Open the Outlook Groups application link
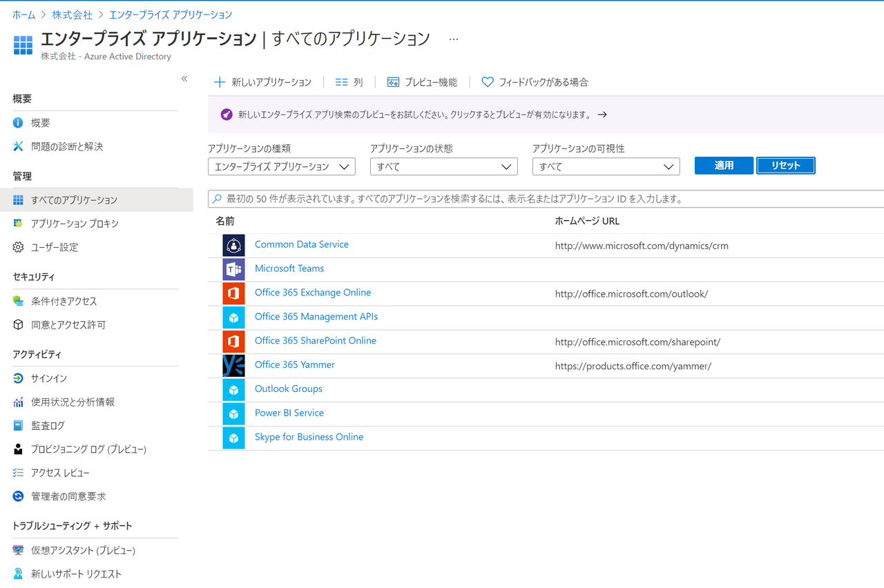The image size is (884, 588). pos(289,389)
